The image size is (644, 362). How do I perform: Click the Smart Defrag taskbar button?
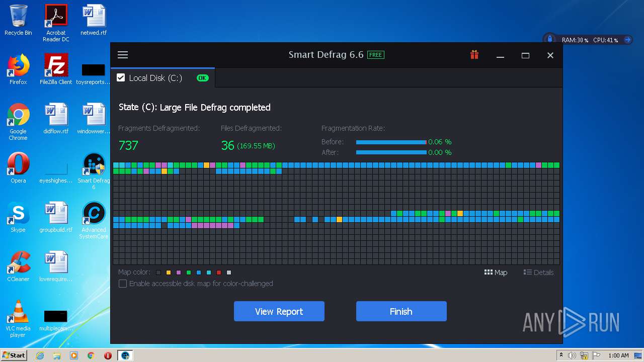click(x=125, y=355)
